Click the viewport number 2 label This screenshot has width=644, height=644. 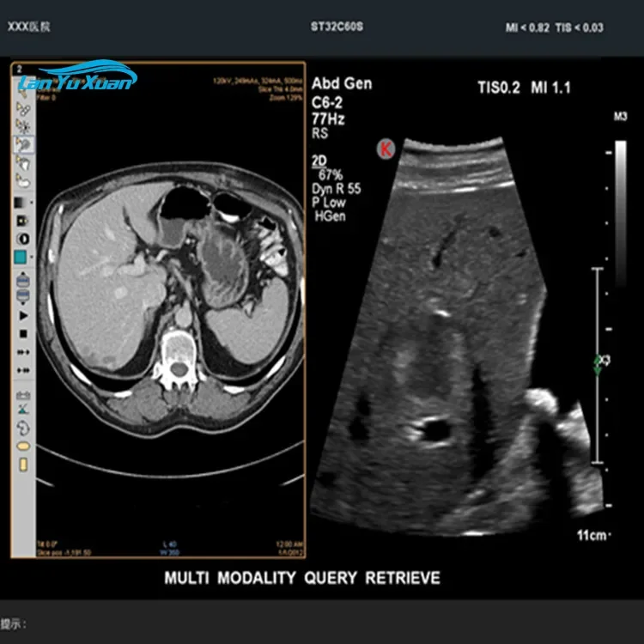pyautogui.click(x=19, y=70)
